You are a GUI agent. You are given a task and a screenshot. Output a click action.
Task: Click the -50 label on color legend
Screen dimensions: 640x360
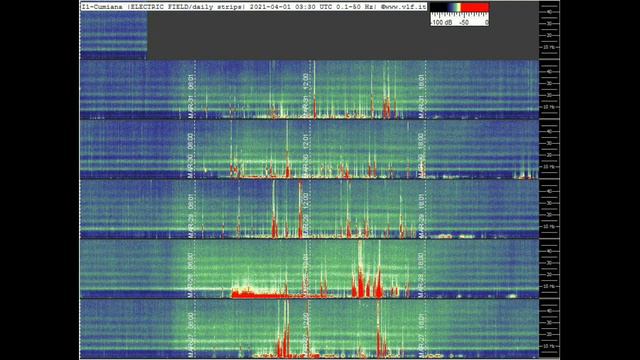464,23
